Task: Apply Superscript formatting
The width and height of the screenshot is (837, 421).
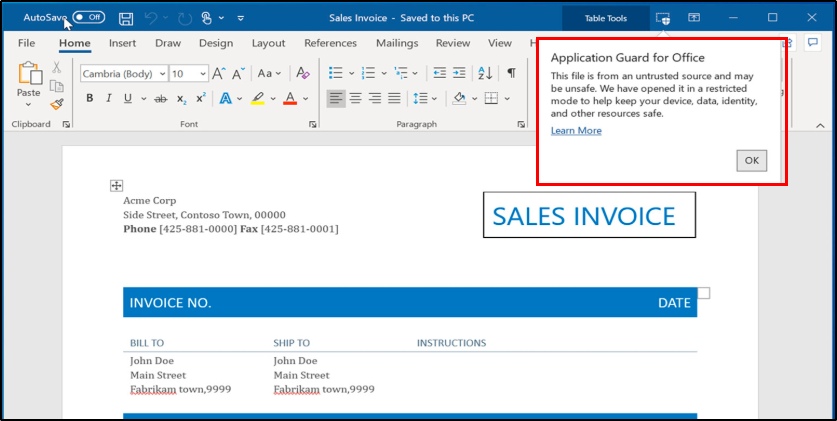Action: point(201,99)
